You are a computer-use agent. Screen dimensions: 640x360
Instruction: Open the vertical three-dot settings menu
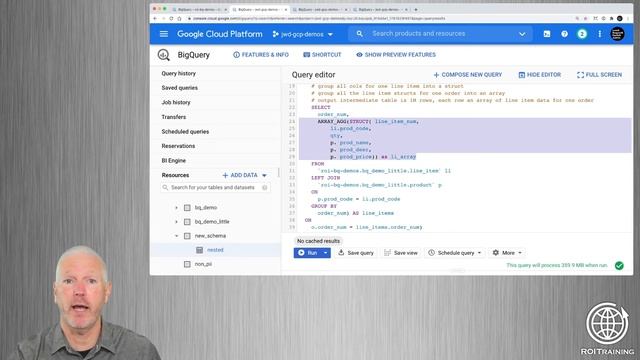click(600, 34)
